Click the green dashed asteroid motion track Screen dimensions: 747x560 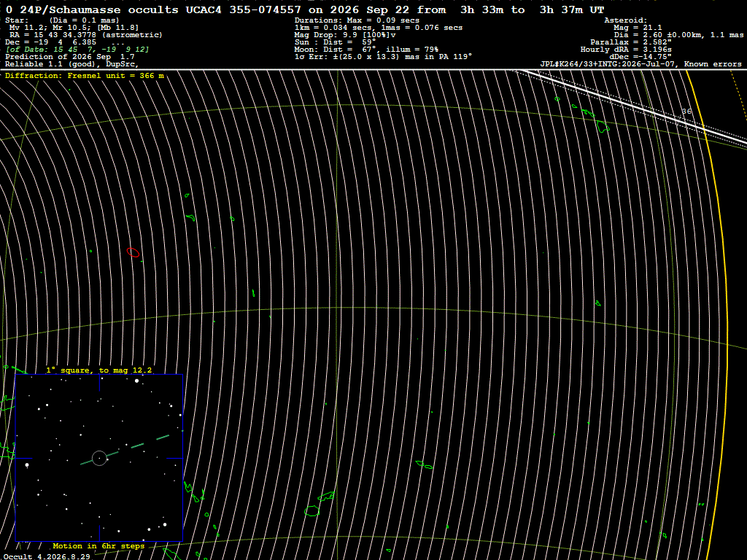125,449
